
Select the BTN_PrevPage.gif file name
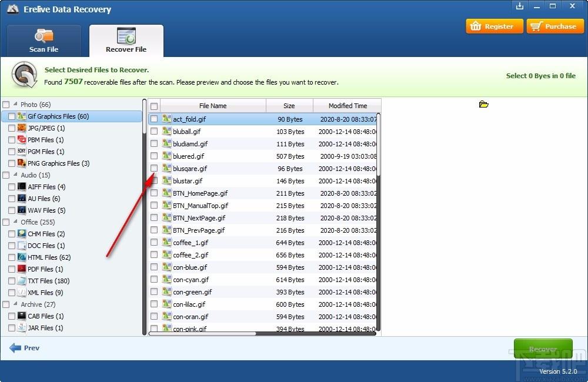click(199, 230)
